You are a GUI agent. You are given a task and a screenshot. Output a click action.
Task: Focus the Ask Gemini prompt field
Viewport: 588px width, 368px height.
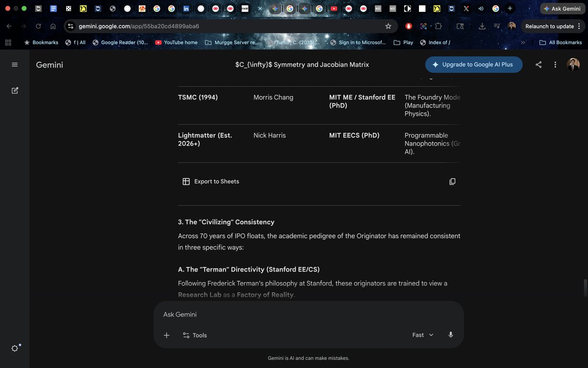tap(309, 315)
